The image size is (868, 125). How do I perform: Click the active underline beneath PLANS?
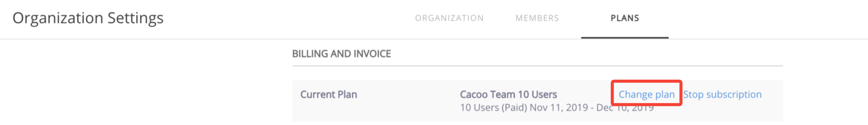click(625, 38)
